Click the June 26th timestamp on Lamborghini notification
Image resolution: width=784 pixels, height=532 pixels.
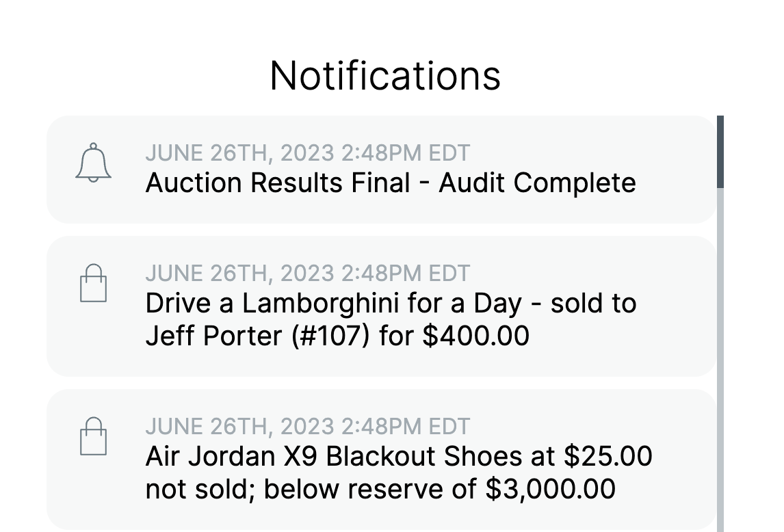tap(307, 272)
